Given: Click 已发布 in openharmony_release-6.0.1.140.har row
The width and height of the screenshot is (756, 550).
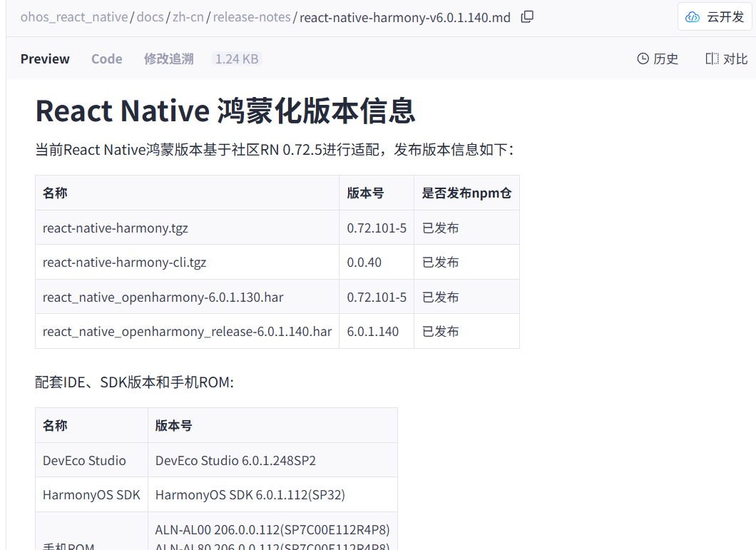Looking at the screenshot, I should [466, 332].
